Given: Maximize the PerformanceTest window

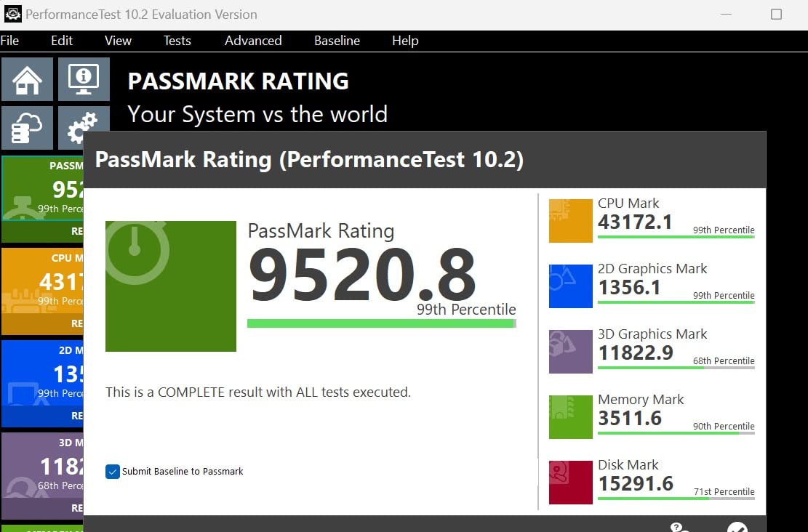Looking at the screenshot, I should point(776,14).
